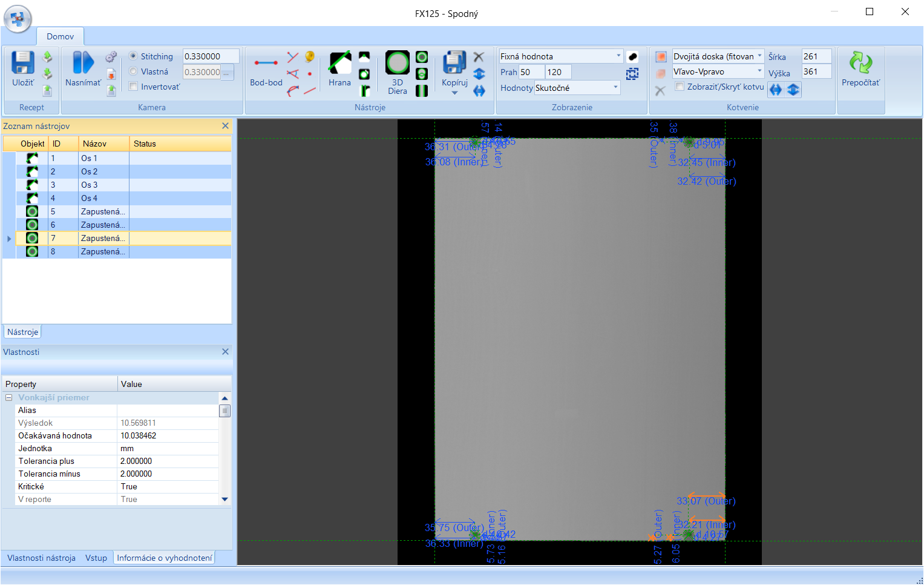Select the Hrana edge tool
Viewport: 924px width, 585px height.
339,63
